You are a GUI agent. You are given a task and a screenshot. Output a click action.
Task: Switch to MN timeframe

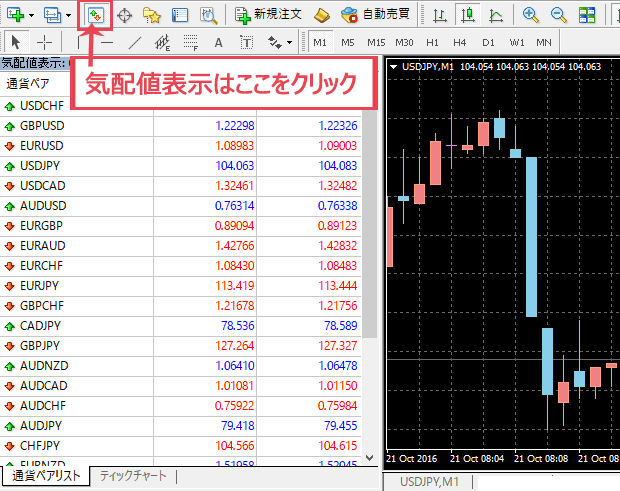tap(544, 42)
